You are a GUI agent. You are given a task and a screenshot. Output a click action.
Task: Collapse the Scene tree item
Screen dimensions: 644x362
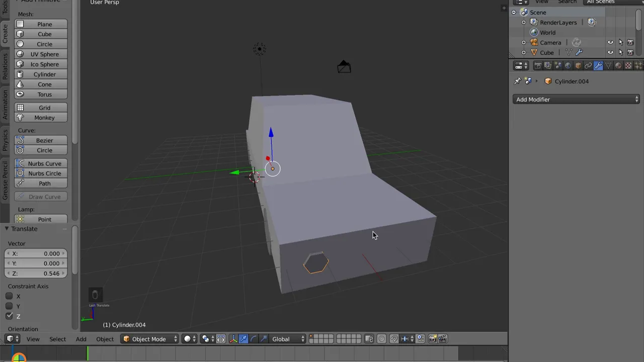pos(514,13)
